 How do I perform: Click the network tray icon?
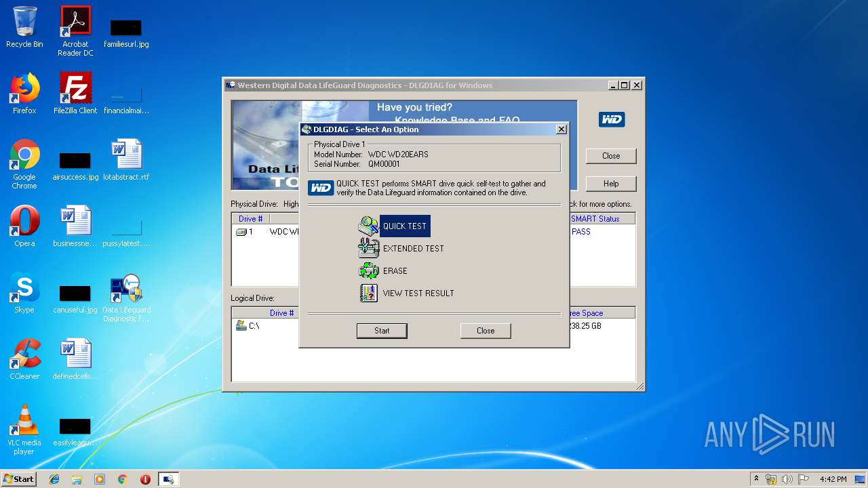tap(771, 479)
